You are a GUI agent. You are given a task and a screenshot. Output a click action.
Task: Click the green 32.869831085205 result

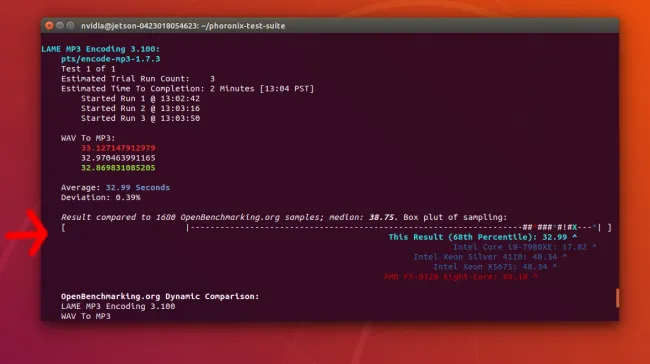pyautogui.click(x=118, y=168)
